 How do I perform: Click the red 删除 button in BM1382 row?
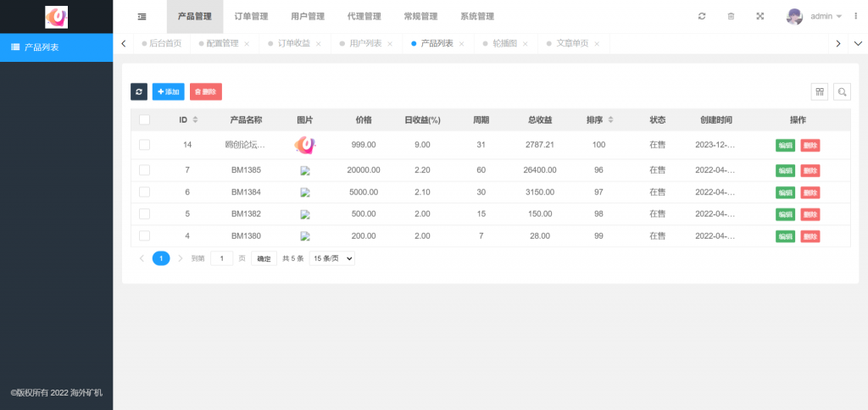pyautogui.click(x=810, y=214)
